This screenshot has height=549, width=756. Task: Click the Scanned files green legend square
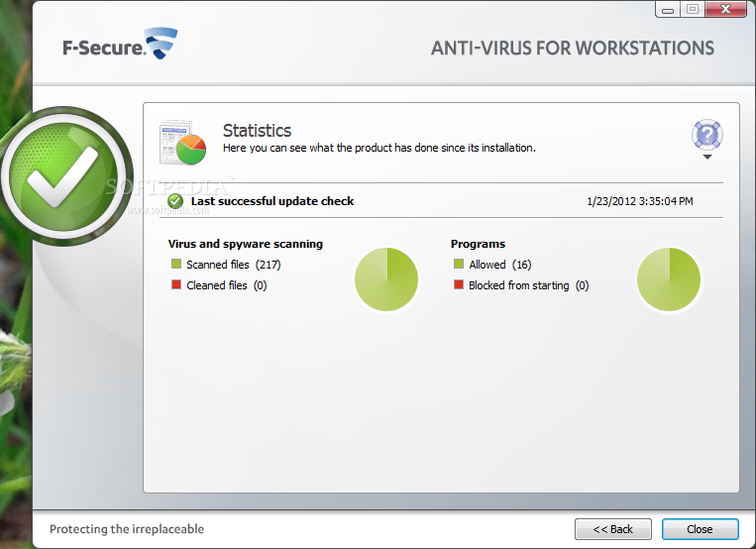176,264
